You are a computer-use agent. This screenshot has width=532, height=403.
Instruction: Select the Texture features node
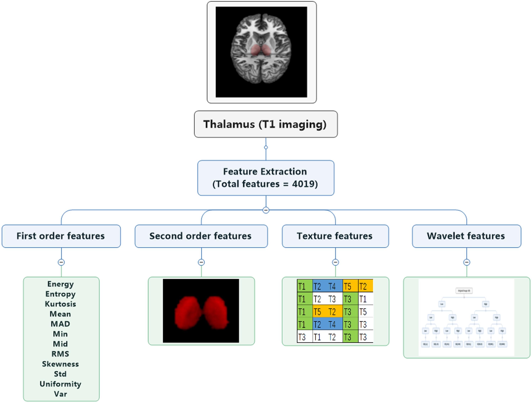coord(335,236)
